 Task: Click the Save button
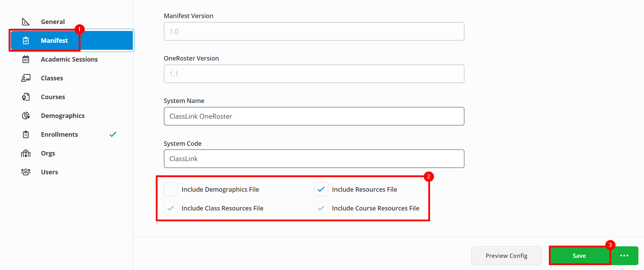[579, 255]
